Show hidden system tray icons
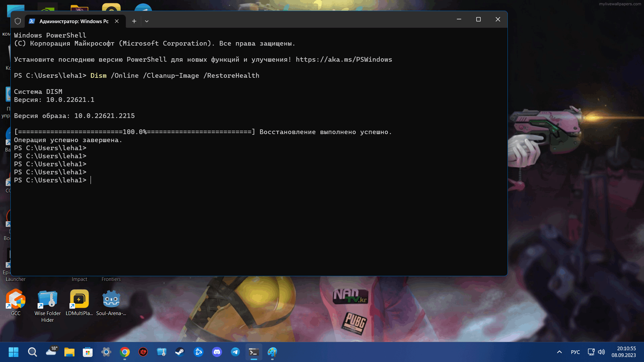This screenshot has width=644, height=362. [559, 352]
